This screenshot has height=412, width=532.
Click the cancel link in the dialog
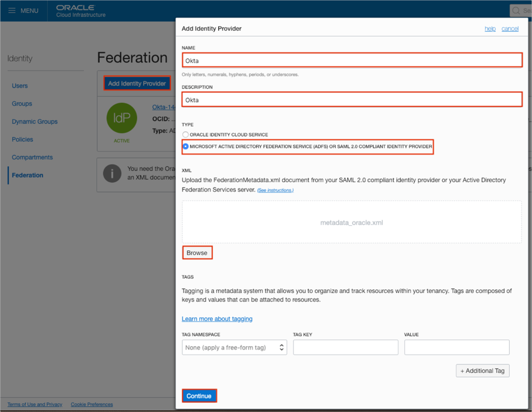tap(509, 29)
